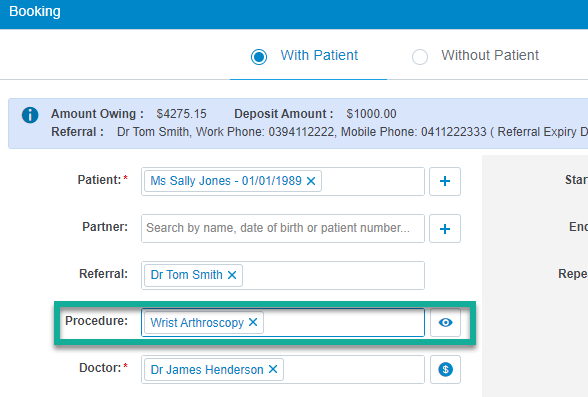This screenshot has height=397, width=588.
Task: Click the plus icon beside Patient field
Action: coord(445,181)
